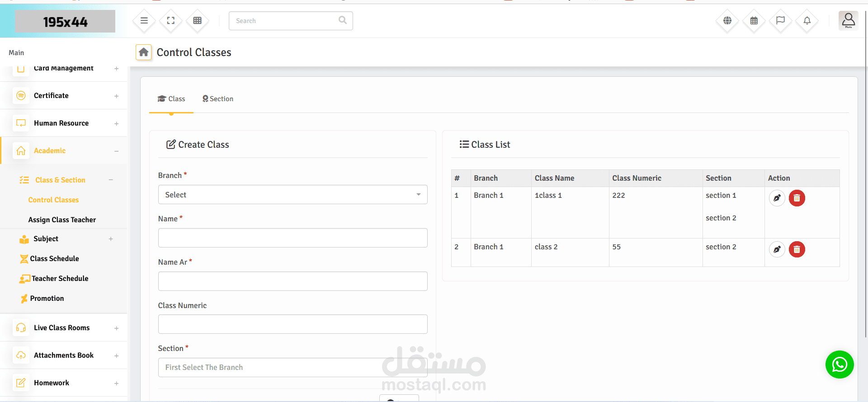Open the Promotion link
The width and height of the screenshot is (868, 402).
(x=47, y=299)
